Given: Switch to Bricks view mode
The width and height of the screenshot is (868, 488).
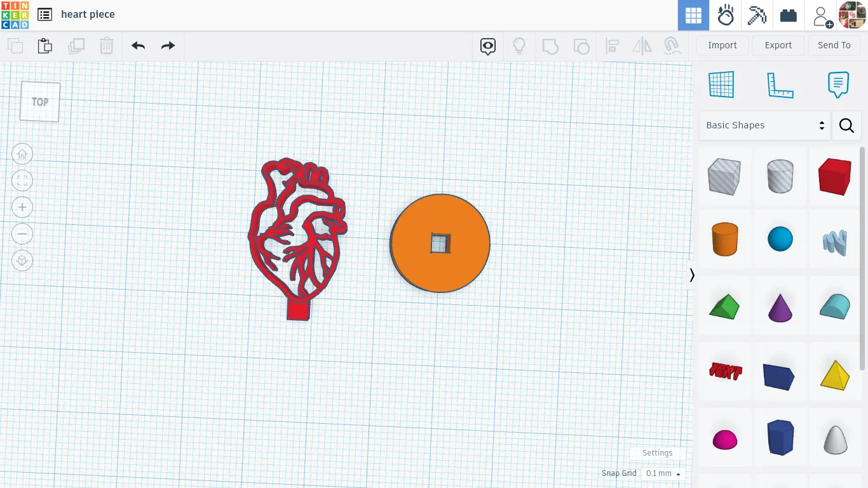Looking at the screenshot, I should click(x=789, y=15).
